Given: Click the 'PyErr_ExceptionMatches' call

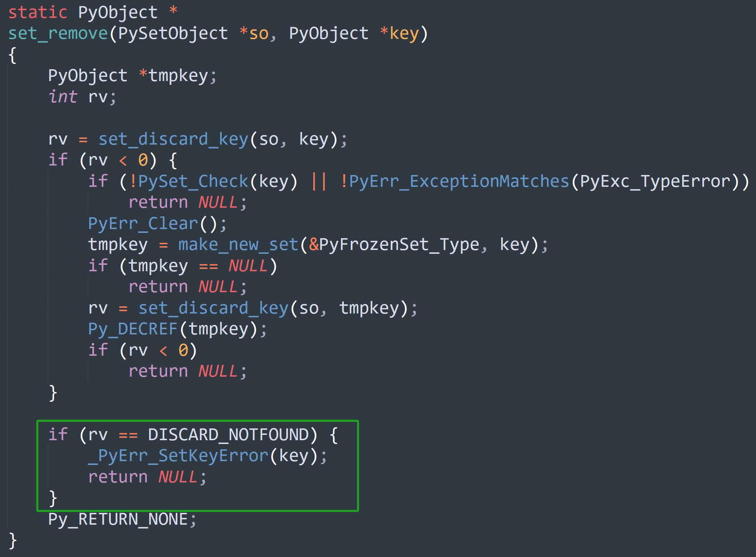Looking at the screenshot, I should pyautogui.click(x=459, y=181).
